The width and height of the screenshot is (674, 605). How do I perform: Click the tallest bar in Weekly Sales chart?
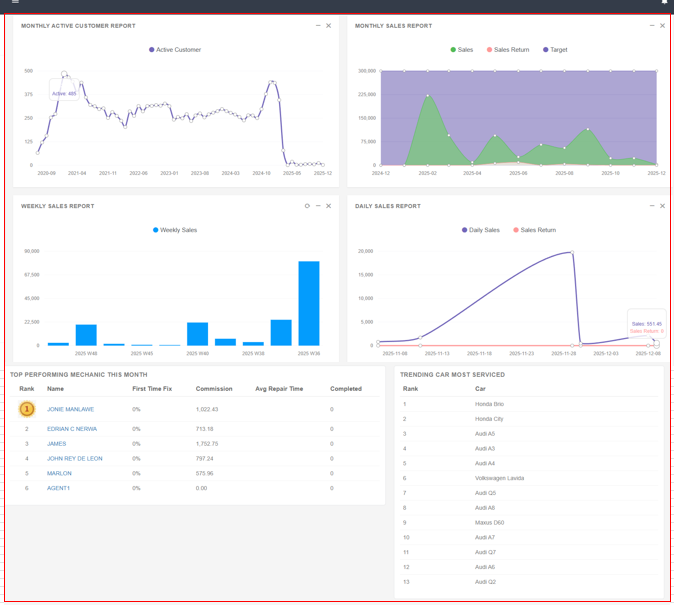tap(309, 304)
